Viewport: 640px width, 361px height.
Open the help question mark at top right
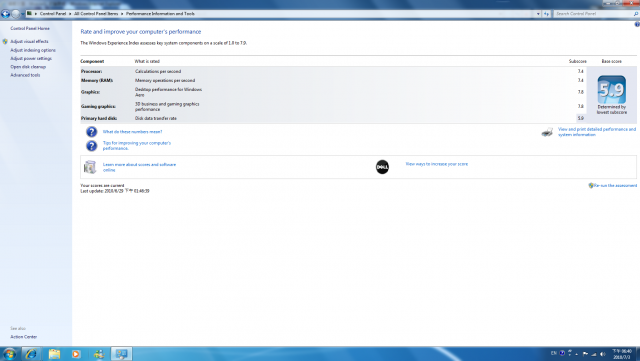637,25
